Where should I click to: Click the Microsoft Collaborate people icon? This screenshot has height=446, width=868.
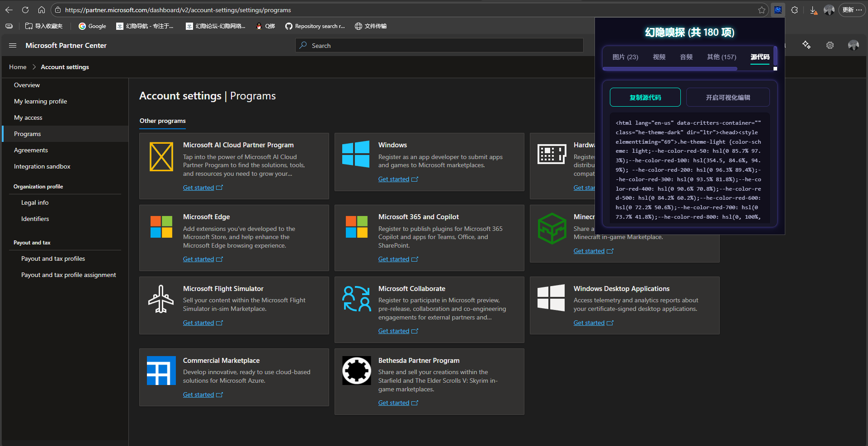(357, 299)
